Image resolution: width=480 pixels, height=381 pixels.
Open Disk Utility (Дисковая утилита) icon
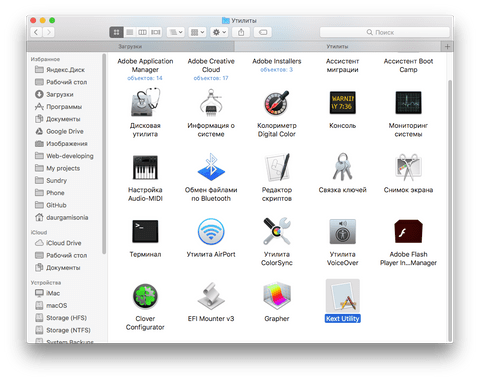pos(145,103)
